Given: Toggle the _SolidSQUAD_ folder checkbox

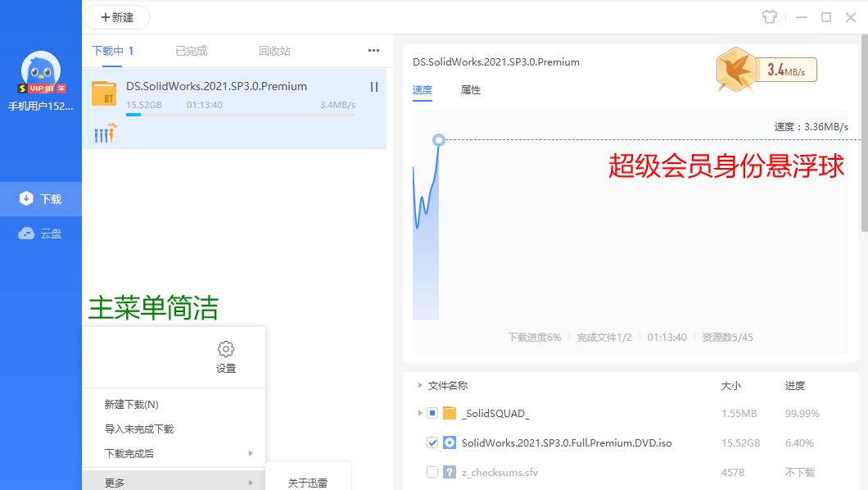Looking at the screenshot, I should (x=432, y=413).
